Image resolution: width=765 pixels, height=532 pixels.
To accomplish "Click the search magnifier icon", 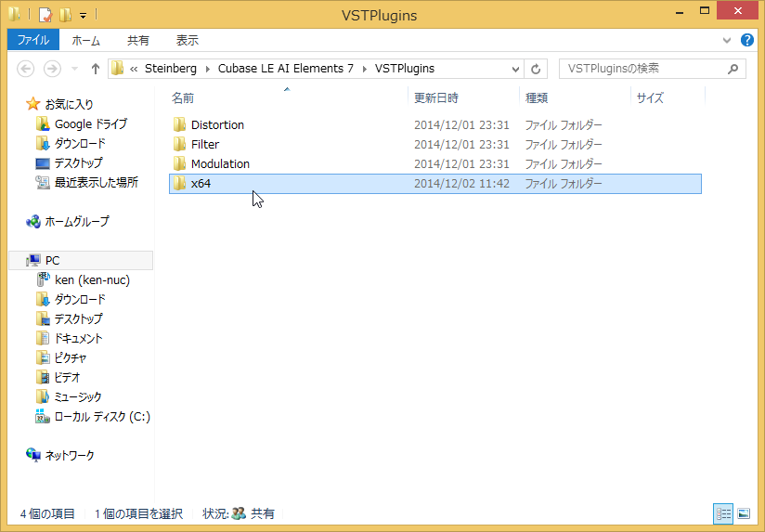I will (733, 69).
